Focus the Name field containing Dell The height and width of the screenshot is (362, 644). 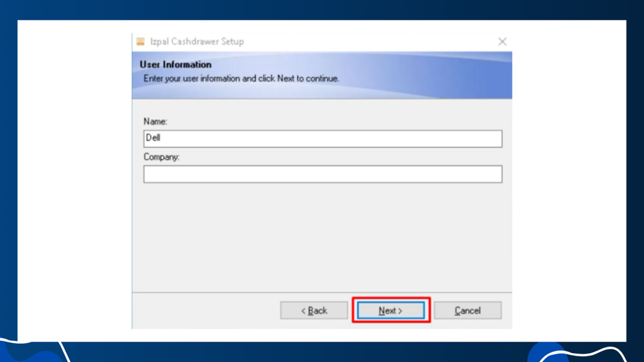323,139
